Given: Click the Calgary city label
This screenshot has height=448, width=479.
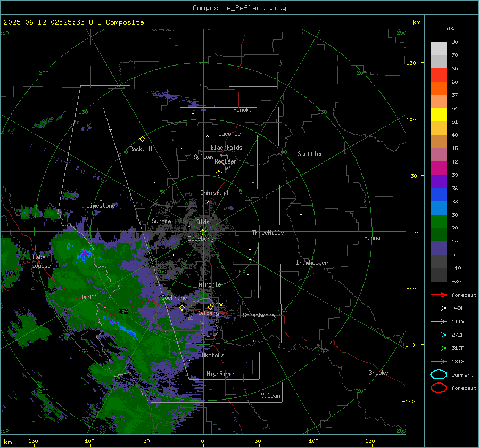Looking at the screenshot, I should [x=208, y=313].
